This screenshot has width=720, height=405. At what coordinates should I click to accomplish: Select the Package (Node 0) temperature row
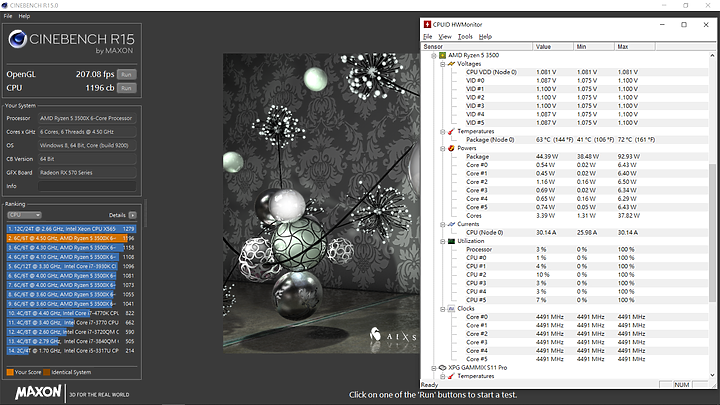(565, 140)
